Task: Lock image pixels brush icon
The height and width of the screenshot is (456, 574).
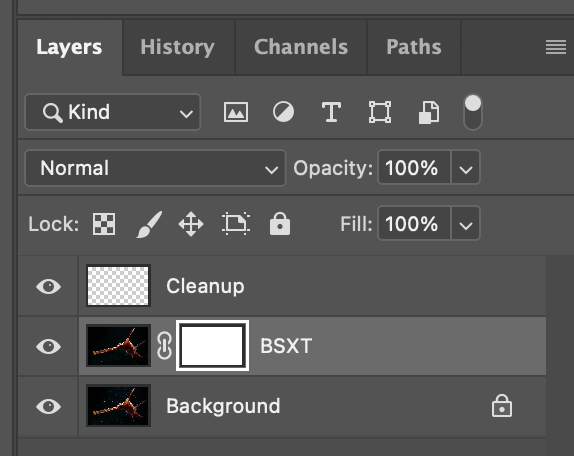Action: (x=149, y=224)
